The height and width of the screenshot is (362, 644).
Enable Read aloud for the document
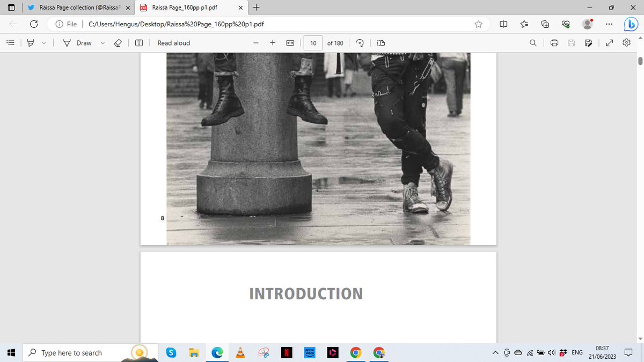click(173, 43)
